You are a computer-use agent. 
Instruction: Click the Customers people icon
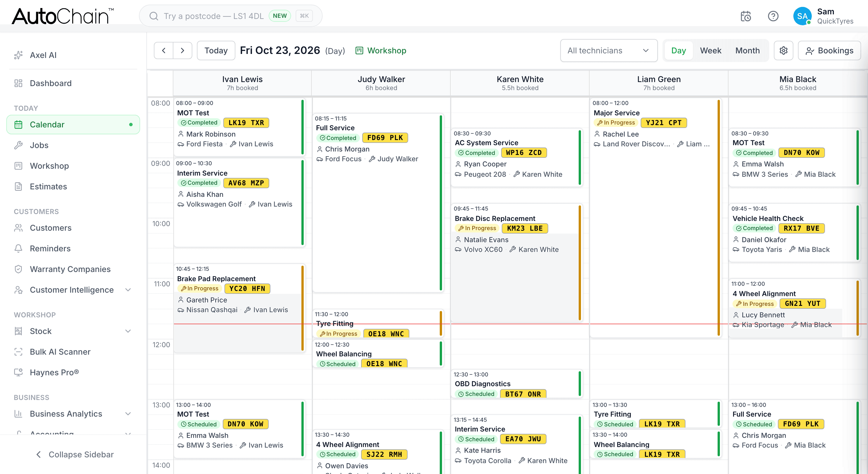click(18, 228)
